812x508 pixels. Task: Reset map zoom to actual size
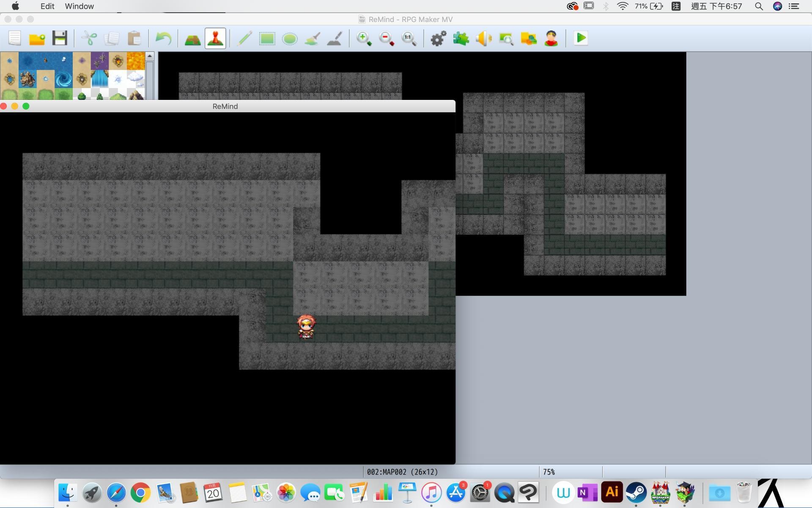pyautogui.click(x=409, y=39)
